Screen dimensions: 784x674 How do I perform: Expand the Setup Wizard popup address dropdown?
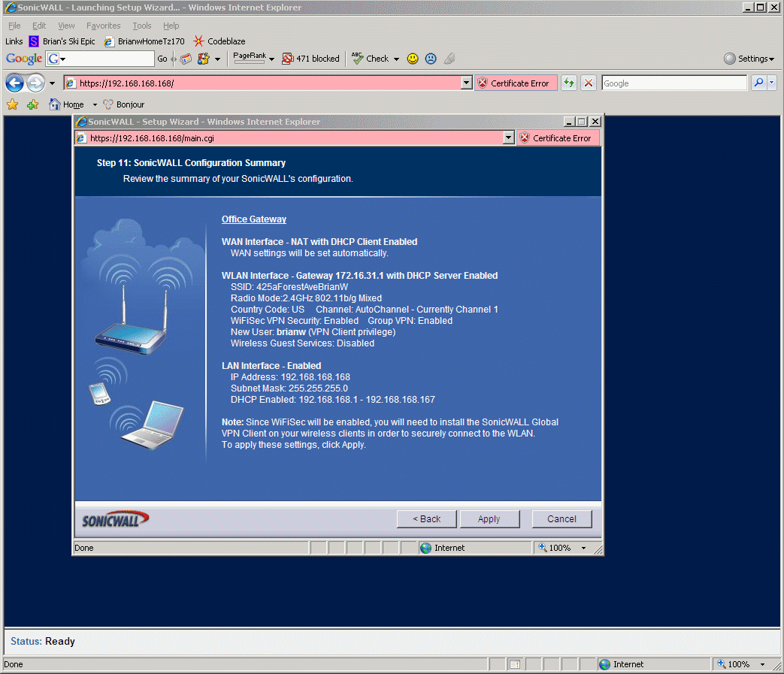coord(508,138)
